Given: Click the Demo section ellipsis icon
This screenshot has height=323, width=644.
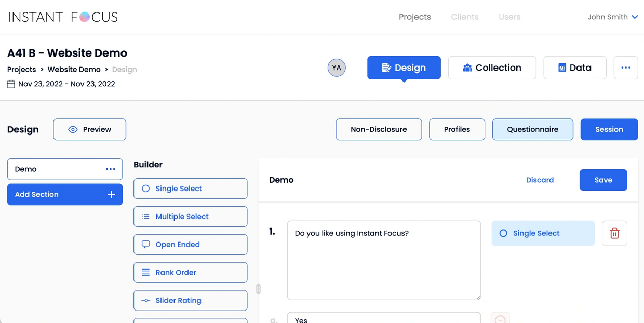Looking at the screenshot, I should coord(111,169).
